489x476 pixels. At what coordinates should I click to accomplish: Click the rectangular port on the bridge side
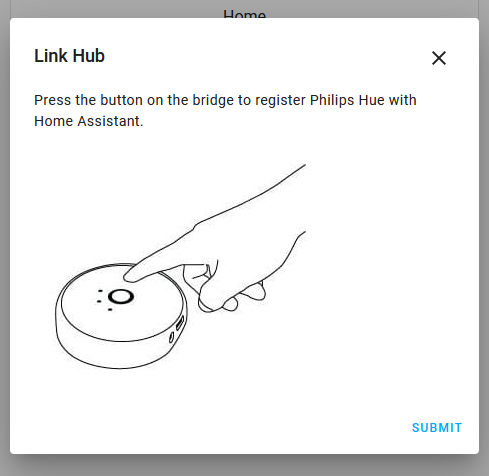[x=180, y=323]
